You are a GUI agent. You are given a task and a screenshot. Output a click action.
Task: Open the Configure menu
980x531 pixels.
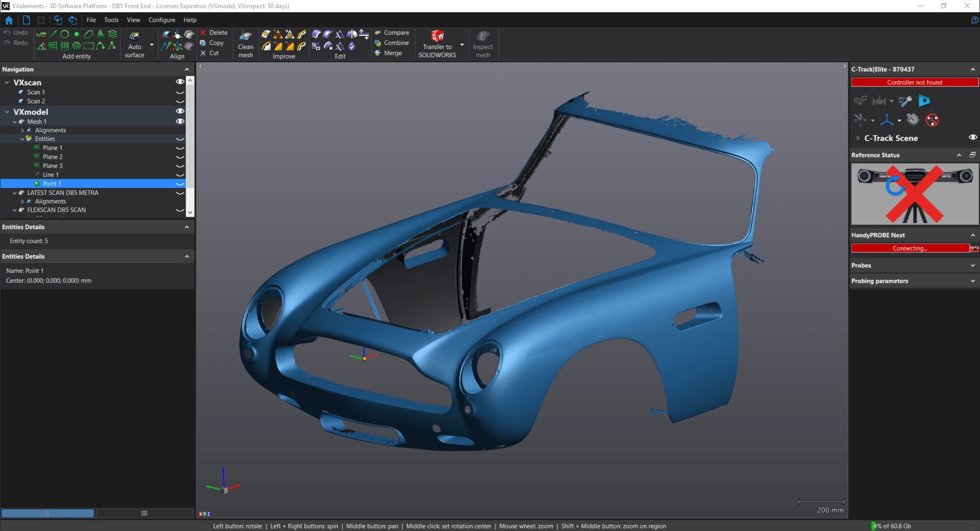point(162,20)
